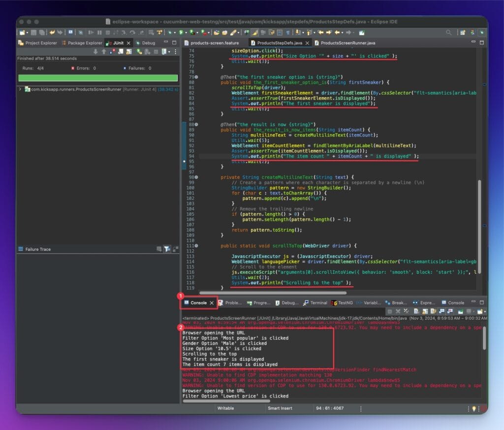The image size is (504, 430).
Task: Open the Terminal tab
Action: pos(315,302)
